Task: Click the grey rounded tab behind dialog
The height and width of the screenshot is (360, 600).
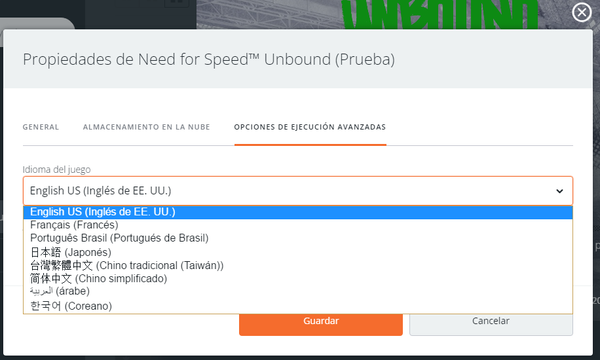Action: coord(37,23)
